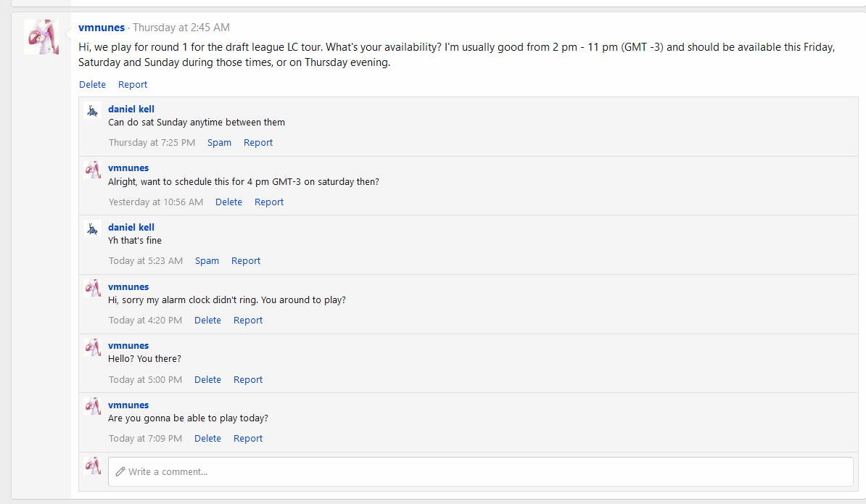
Task: Click vmnunes avatar beside 'Hello? You there?'
Action: click(x=92, y=347)
